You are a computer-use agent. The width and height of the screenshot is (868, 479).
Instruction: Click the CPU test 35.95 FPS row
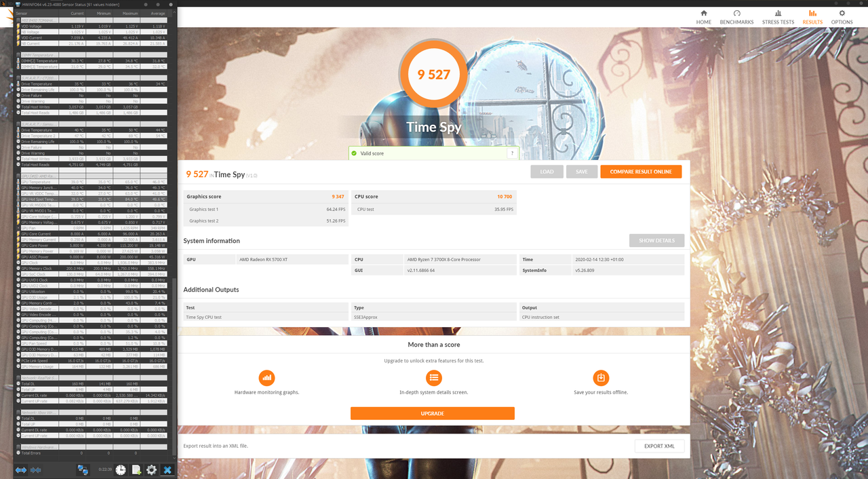(434, 209)
